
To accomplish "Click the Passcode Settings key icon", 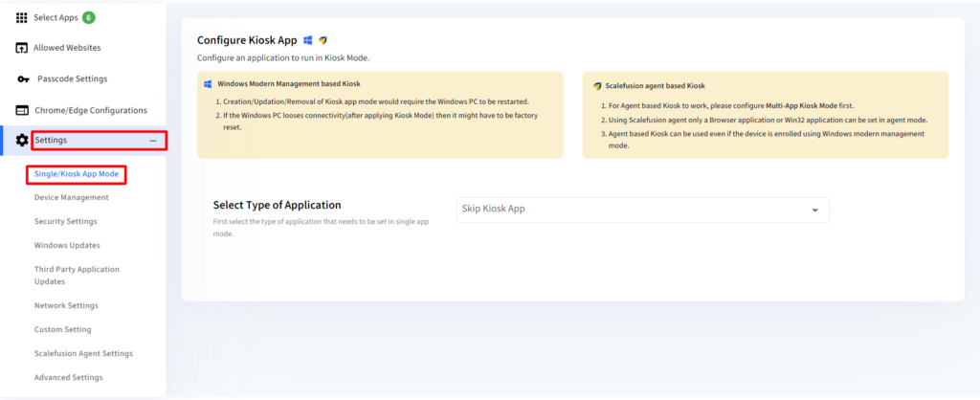I will coord(23,79).
